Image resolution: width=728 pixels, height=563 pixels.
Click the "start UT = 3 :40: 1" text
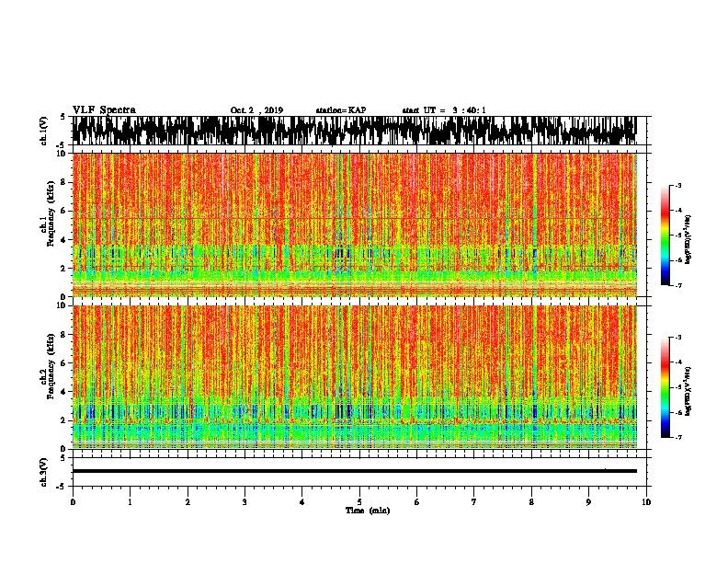click(x=444, y=110)
